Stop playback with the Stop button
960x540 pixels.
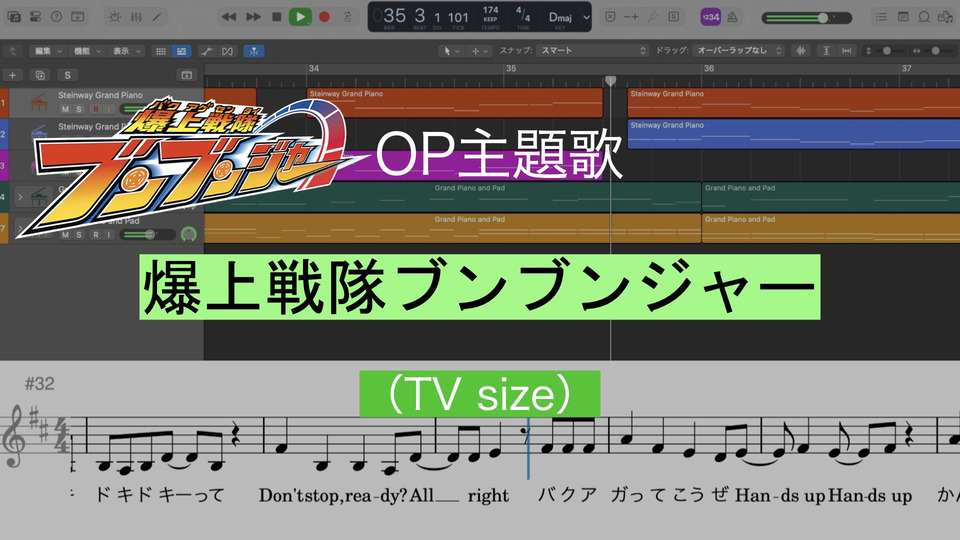276,17
